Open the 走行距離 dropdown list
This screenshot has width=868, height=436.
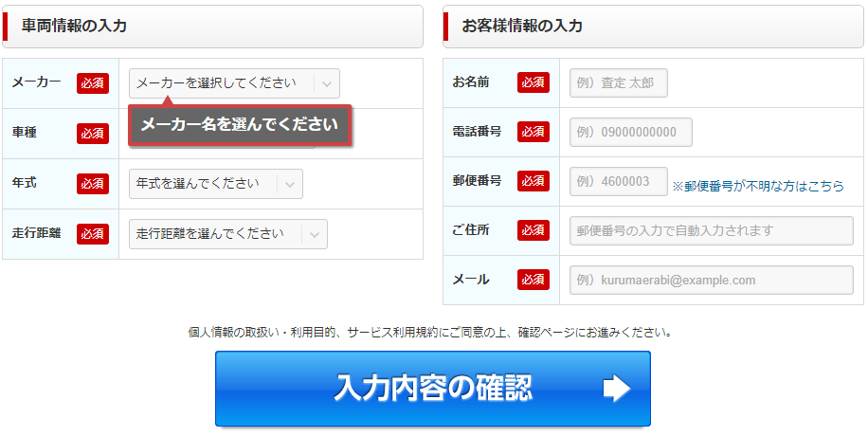tap(227, 233)
